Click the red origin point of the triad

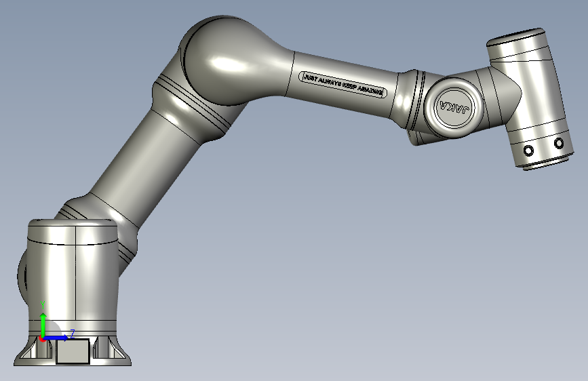[42, 338]
